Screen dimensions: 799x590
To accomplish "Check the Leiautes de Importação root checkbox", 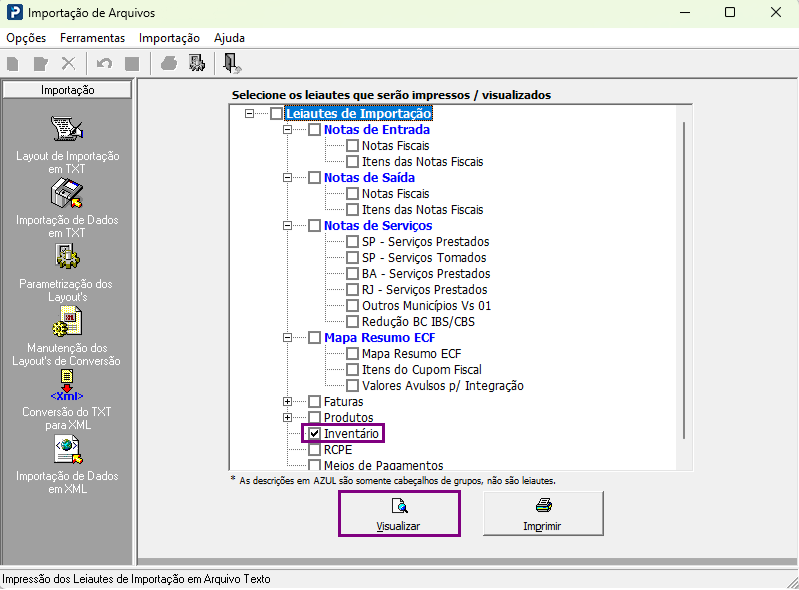I will (x=276, y=113).
